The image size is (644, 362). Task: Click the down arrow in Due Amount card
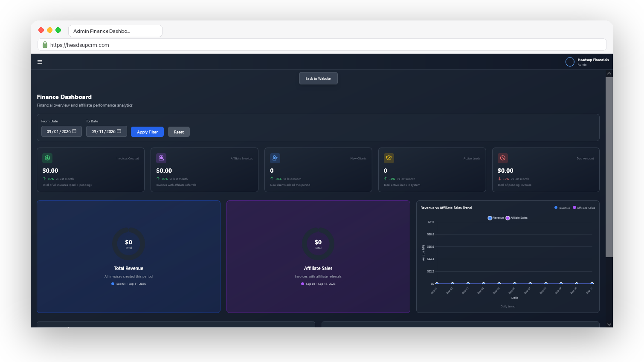coord(499,179)
